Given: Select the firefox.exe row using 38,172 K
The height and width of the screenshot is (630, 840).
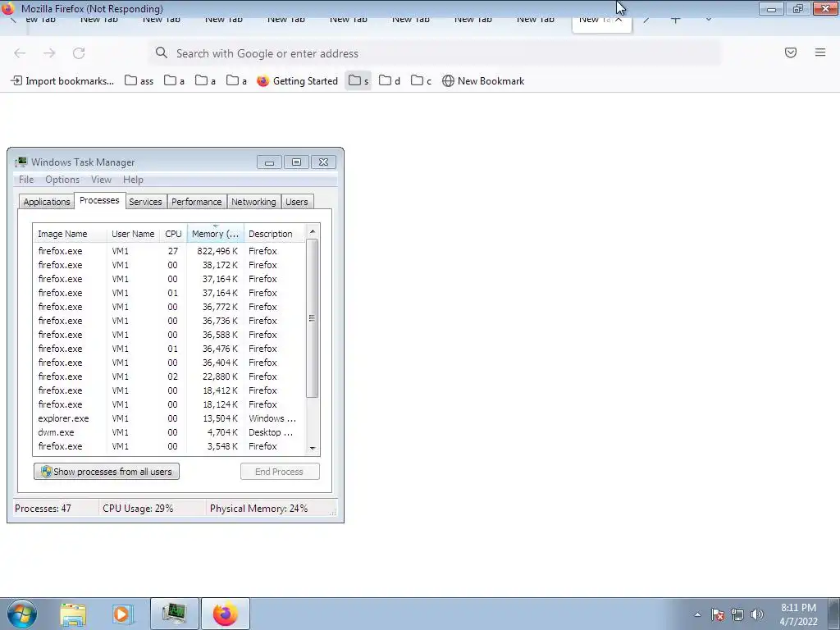Looking at the screenshot, I should [x=169, y=265].
